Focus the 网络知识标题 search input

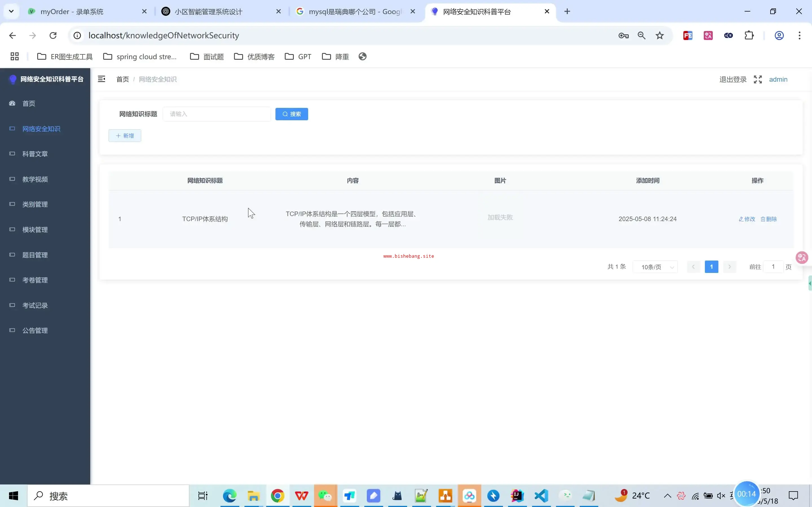(x=217, y=114)
